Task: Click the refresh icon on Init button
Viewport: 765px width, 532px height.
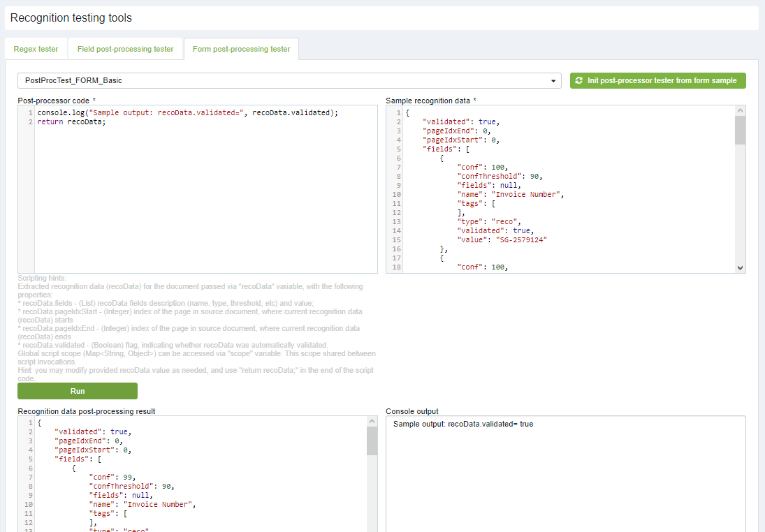Action: tap(578, 81)
